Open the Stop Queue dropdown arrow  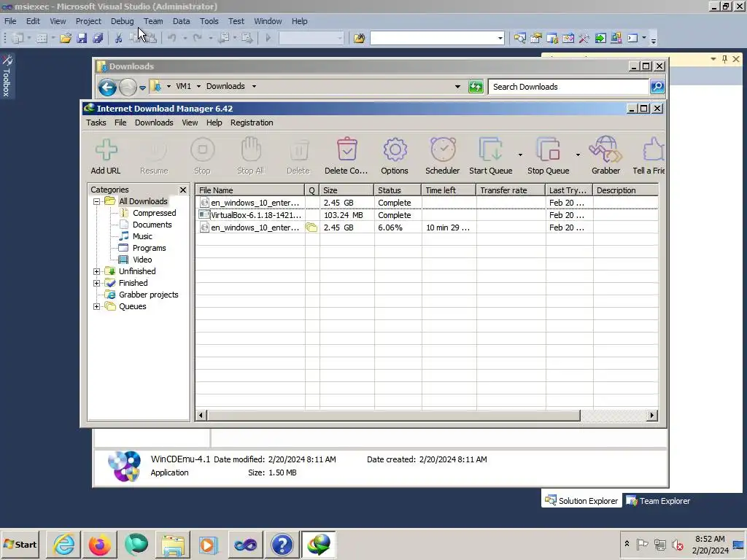tap(578, 155)
